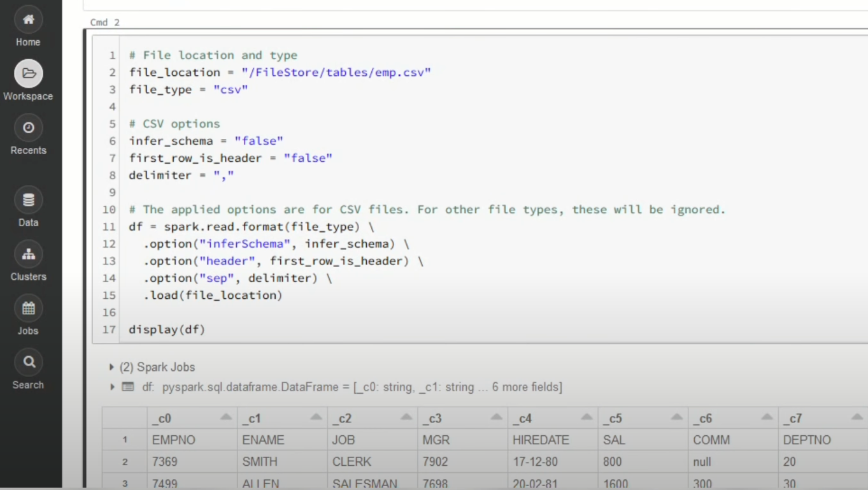Select the SAL cell in row 1
This screenshot has width=868, height=490.
pyautogui.click(x=643, y=440)
